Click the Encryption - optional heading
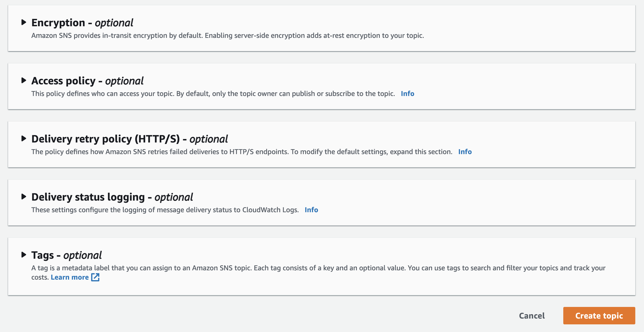644x332 pixels. coord(82,23)
